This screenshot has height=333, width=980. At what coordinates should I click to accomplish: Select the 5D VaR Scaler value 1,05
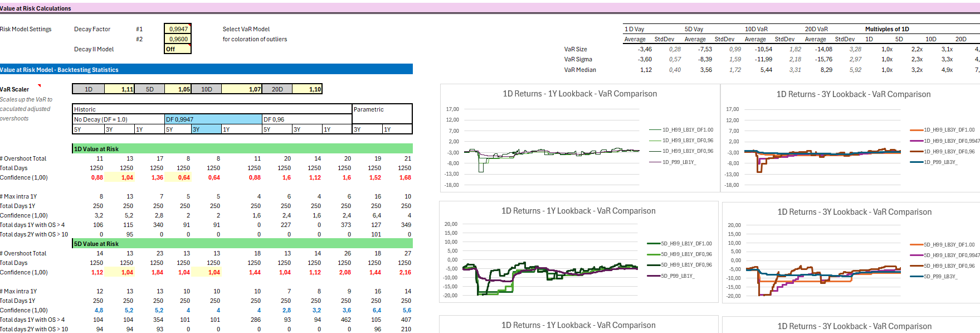[x=178, y=89]
